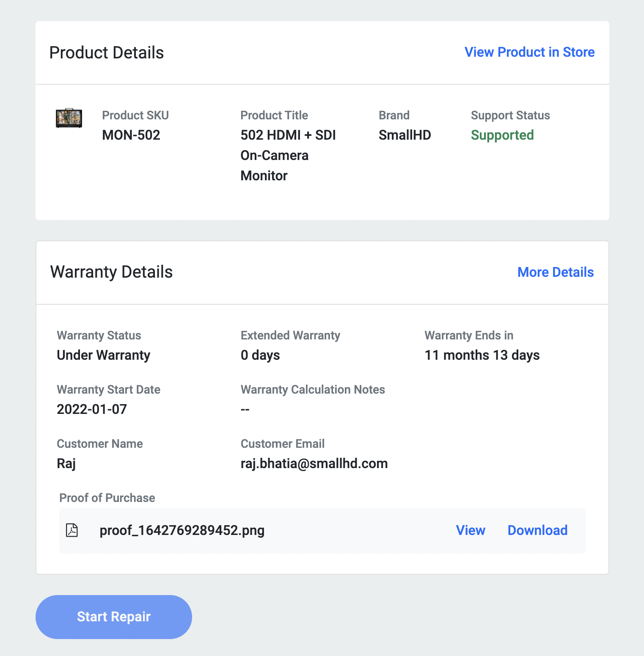This screenshot has height=656, width=644.
Task: Open More Details for warranty
Action: point(555,272)
